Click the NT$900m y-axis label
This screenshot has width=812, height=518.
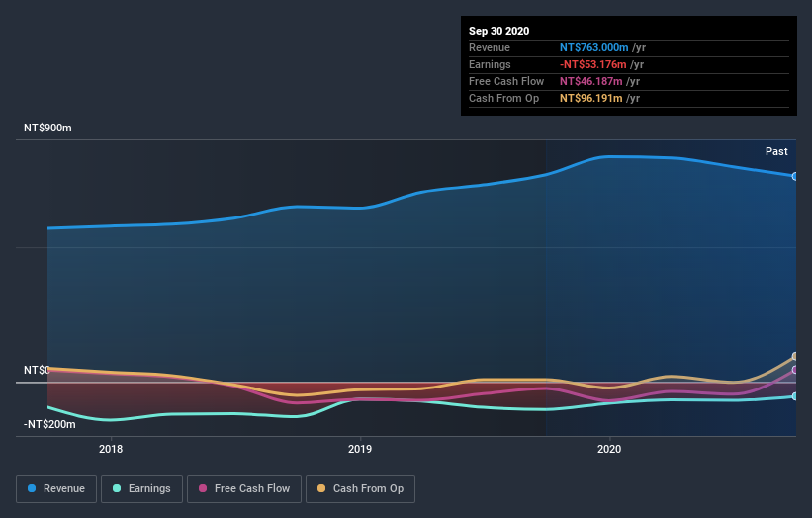coord(47,128)
